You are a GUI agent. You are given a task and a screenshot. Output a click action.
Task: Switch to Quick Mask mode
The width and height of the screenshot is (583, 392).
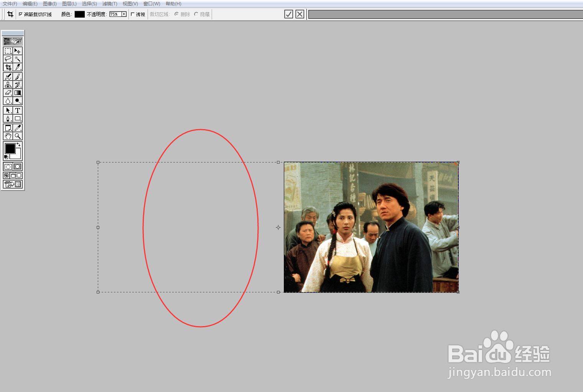(18, 167)
